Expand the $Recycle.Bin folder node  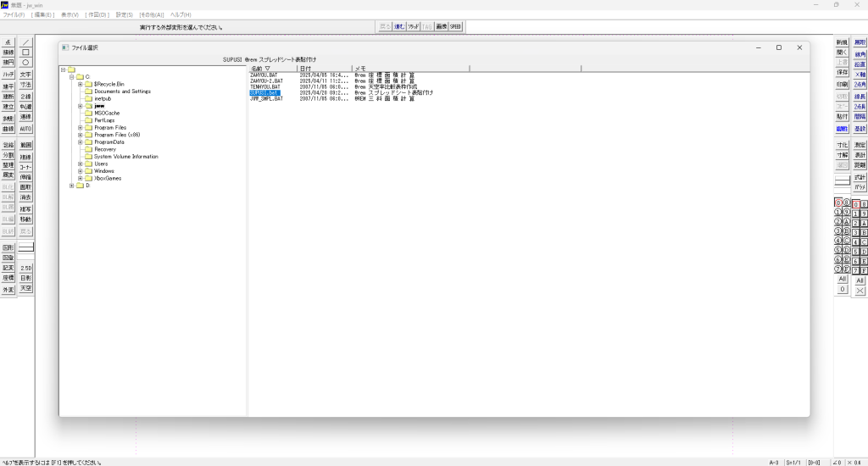click(x=81, y=84)
